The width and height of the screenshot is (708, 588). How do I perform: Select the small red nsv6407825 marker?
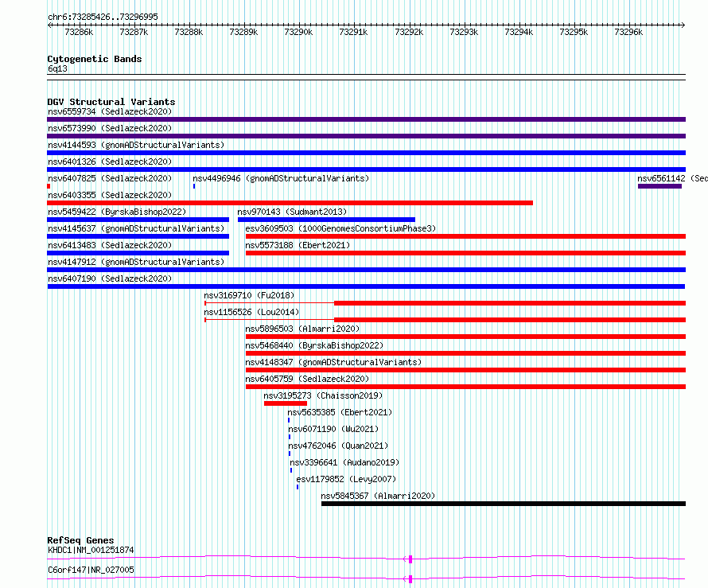[x=49, y=186]
